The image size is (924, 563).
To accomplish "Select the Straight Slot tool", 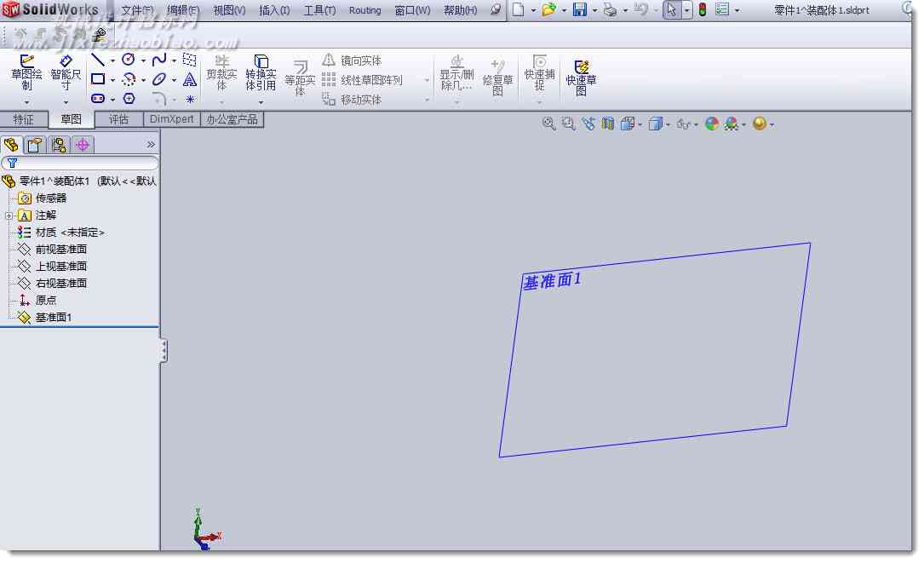I will pos(99,99).
